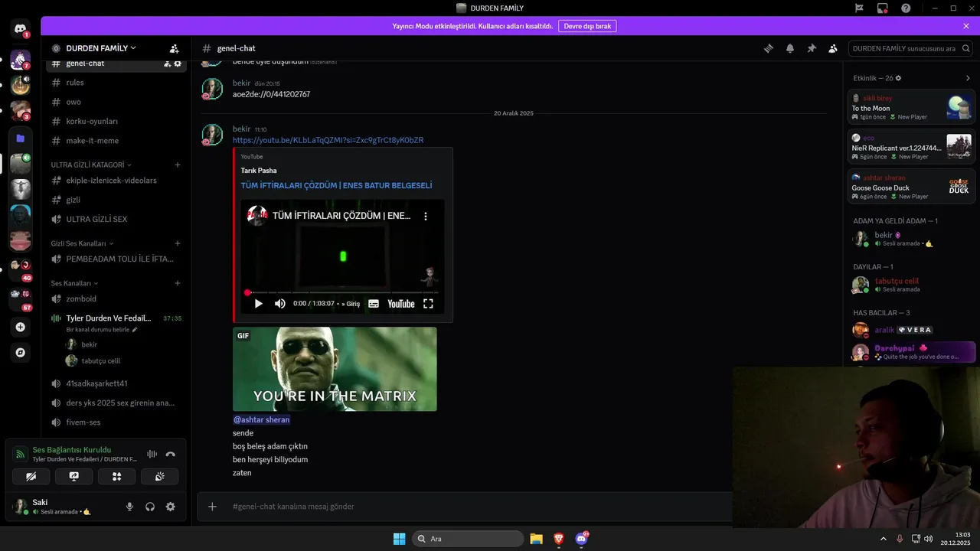
Task: Open the server folder icon in server list
Action: pos(21,139)
